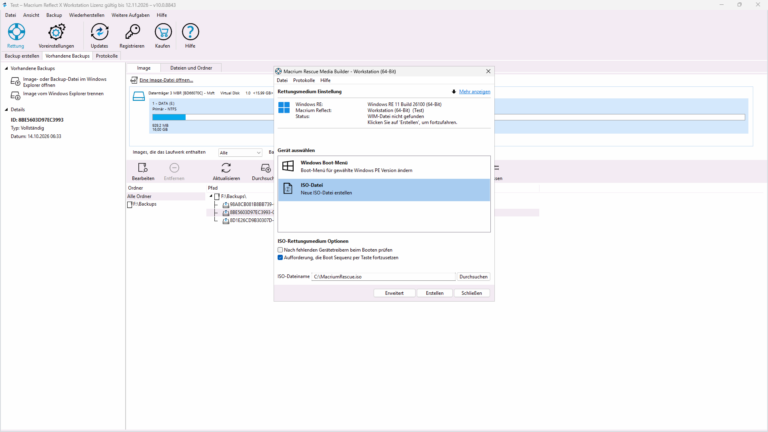This screenshot has height=432, width=768.
Task: Click the Erweitert button
Action: tap(394, 293)
